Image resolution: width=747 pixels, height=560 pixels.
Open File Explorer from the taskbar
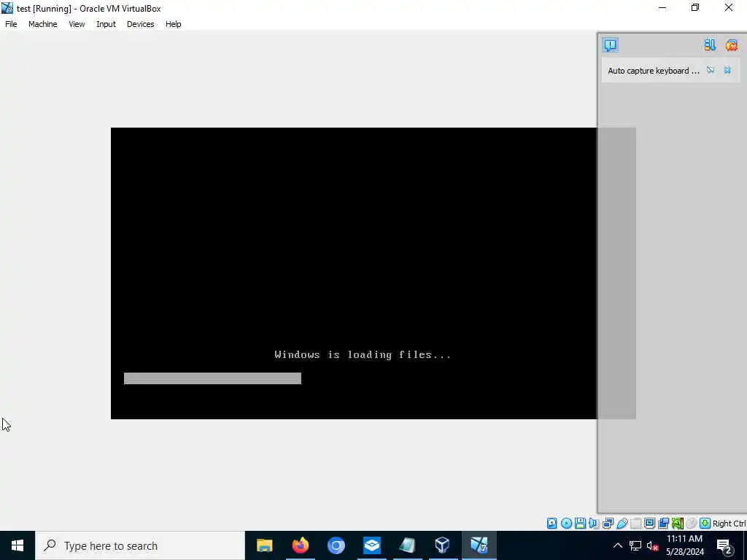click(264, 545)
